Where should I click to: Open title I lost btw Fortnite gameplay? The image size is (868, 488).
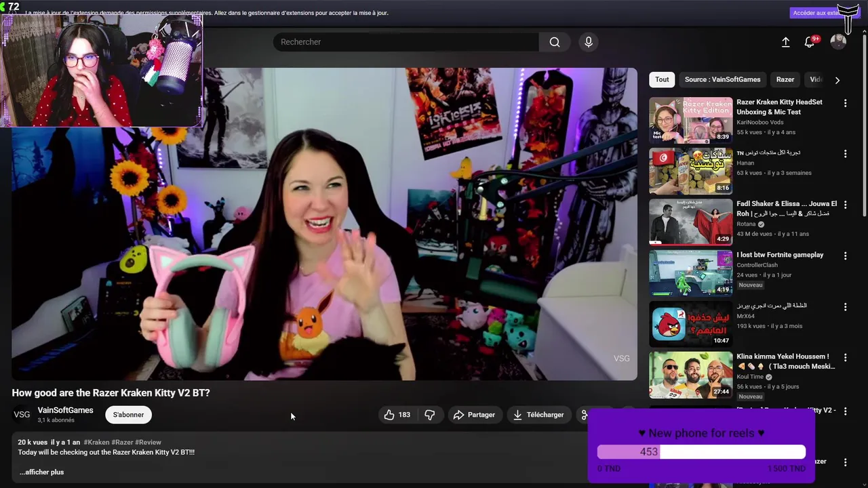[780, 255]
